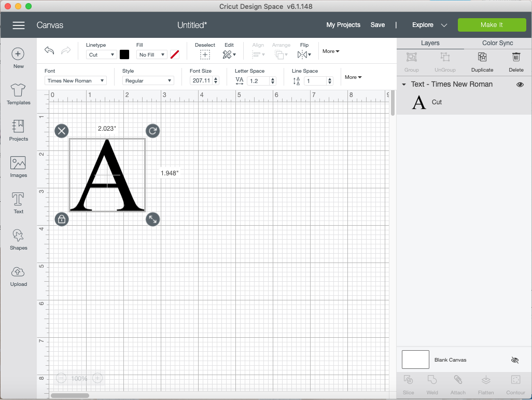Click the Undo arrow
The image size is (532, 400).
click(49, 50)
